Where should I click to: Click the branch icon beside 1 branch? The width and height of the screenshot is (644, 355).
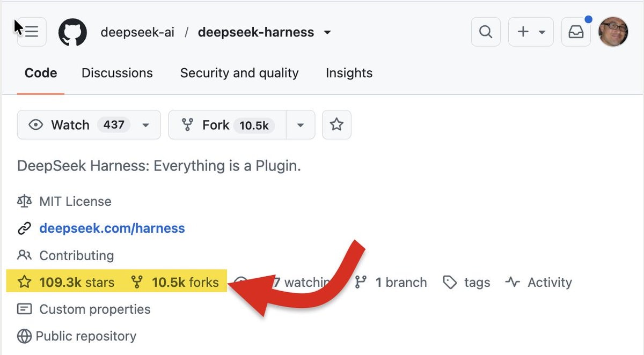pyautogui.click(x=361, y=282)
